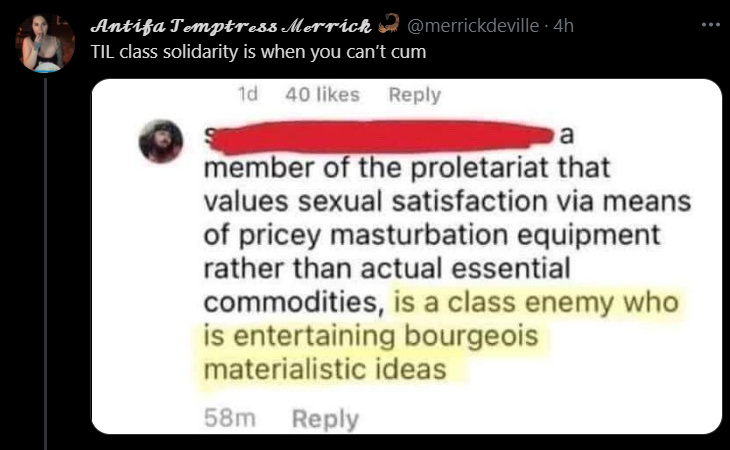Click the tweet text about class solidarity
The height and width of the screenshot is (450, 730).
(258, 52)
